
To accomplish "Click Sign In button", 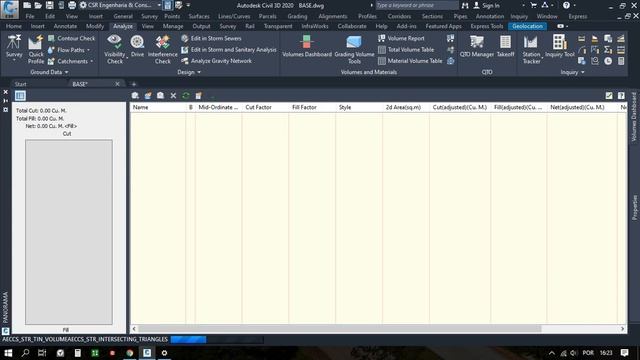I will tap(486, 5).
